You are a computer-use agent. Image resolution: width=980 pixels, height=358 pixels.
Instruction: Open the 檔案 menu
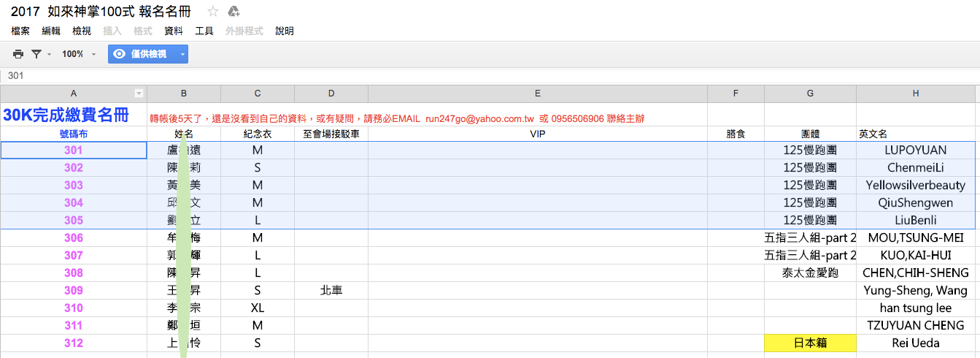click(x=20, y=31)
